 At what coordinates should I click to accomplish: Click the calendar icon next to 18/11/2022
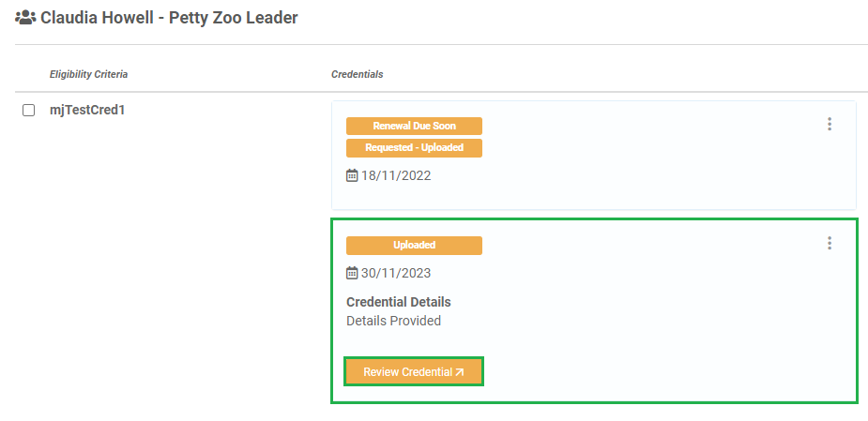tap(352, 176)
